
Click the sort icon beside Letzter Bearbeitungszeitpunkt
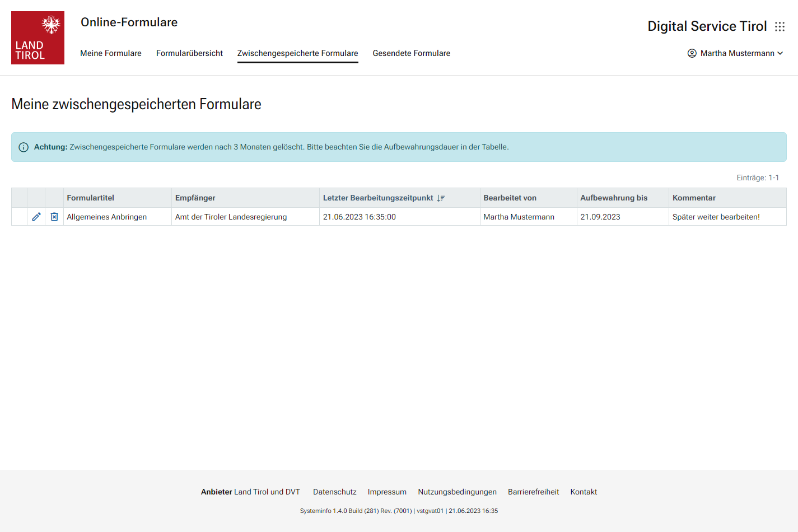[441, 198]
